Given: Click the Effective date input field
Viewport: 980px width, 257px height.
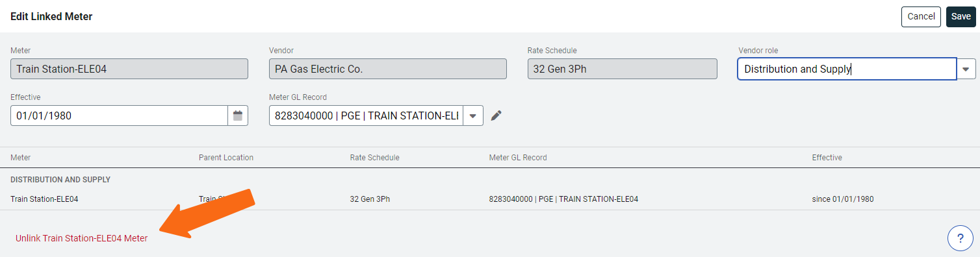Looking at the screenshot, I should 119,116.
